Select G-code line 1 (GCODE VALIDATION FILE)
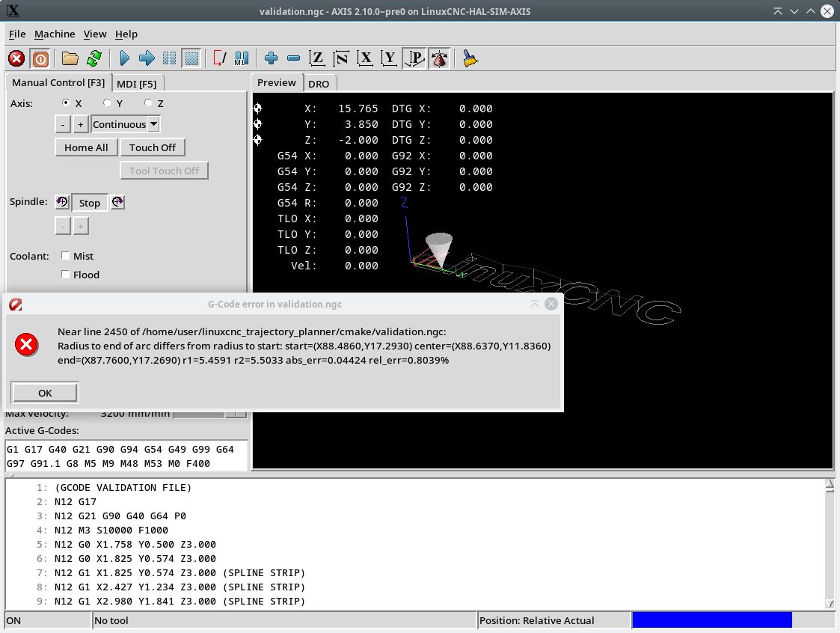Viewport: 840px width, 633px height. (123, 487)
